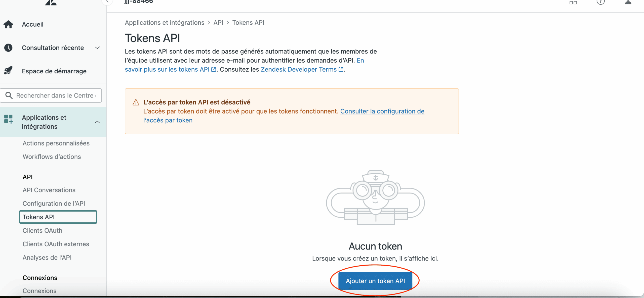Open the user profile avatar icon
The image size is (644, 298).
pos(628,2)
